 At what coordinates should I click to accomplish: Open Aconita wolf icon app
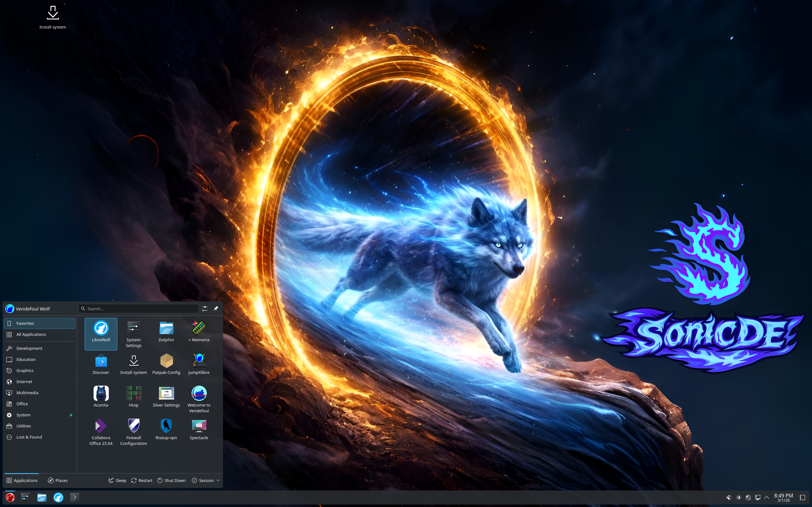pos(101,397)
